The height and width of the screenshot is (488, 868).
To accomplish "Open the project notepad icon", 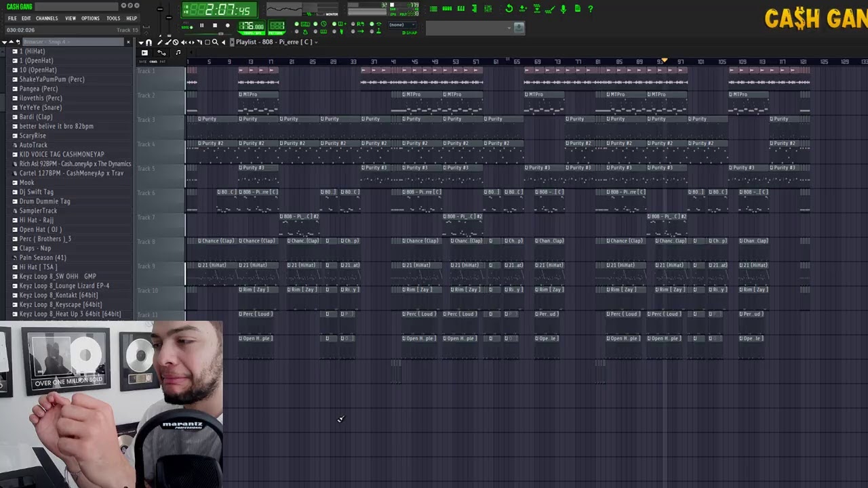I will [576, 9].
